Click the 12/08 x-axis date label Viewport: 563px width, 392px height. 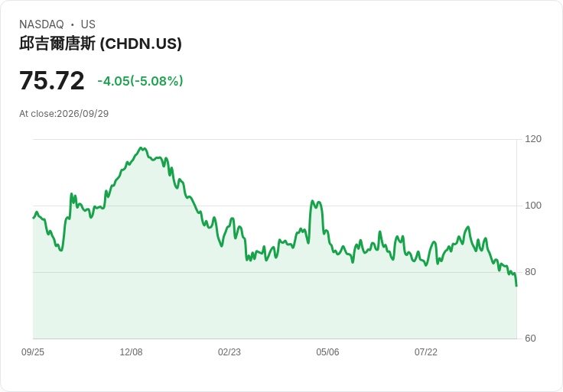pos(131,352)
